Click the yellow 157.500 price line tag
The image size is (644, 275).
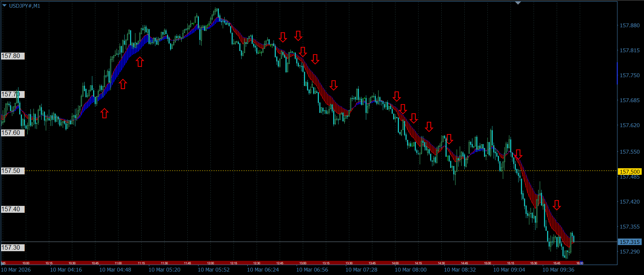[629, 172]
